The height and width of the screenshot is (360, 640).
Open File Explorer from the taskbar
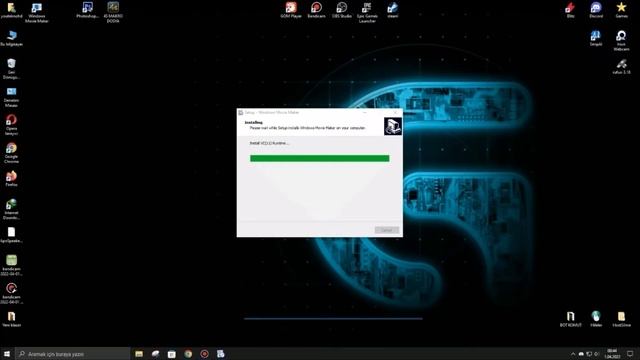click(139, 353)
